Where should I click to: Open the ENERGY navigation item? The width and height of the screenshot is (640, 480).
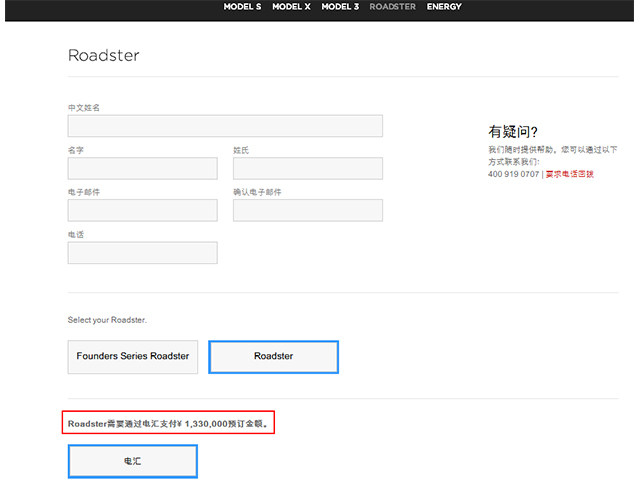tap(444, 7)
